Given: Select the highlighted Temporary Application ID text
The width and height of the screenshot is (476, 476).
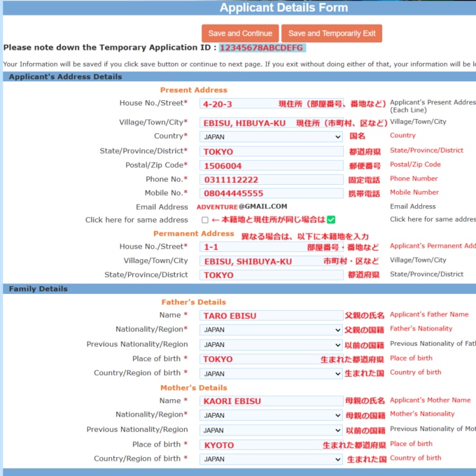Looking at the screenshot, I should pos(261,48).
